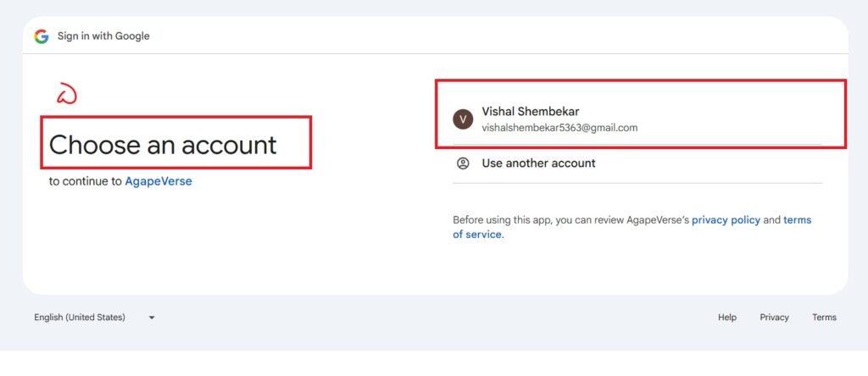Screen dimensions: 868x376
Task: Click the AgapeVerse red logo icon
Action: coord(67,94)
